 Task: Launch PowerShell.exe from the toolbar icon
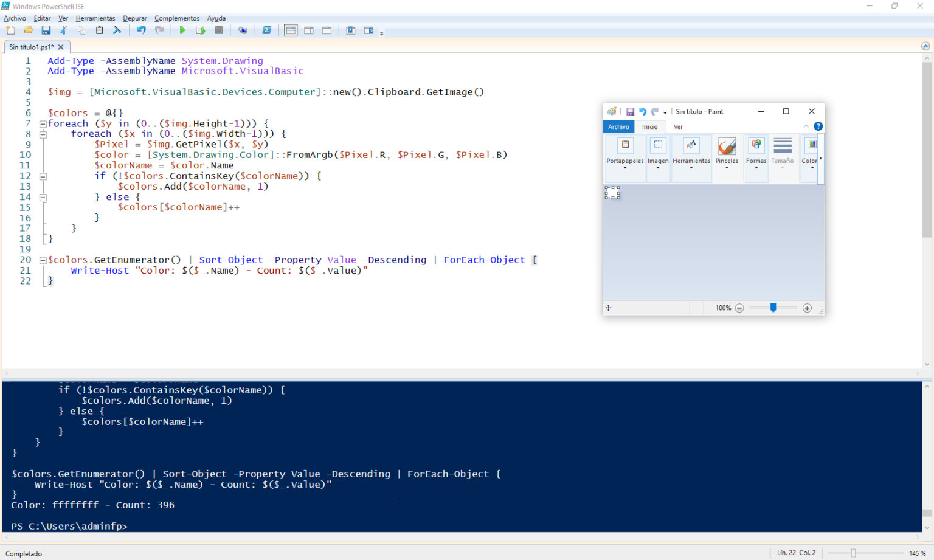coord(267,30)
